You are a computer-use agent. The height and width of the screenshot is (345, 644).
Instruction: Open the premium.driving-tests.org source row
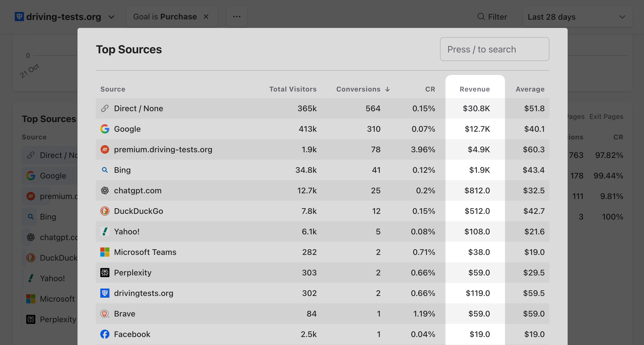click(x=163, y=149)
